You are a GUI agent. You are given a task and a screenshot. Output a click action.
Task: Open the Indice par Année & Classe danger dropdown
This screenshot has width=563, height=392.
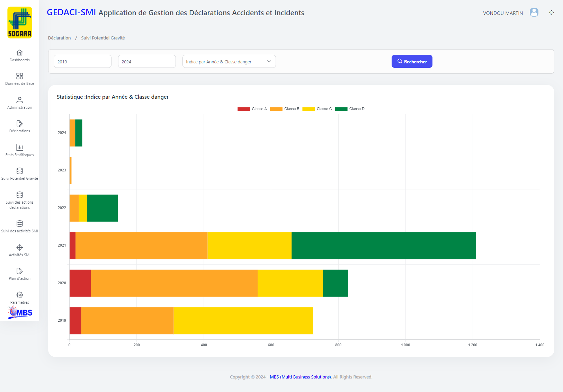[x=229, y=61]
